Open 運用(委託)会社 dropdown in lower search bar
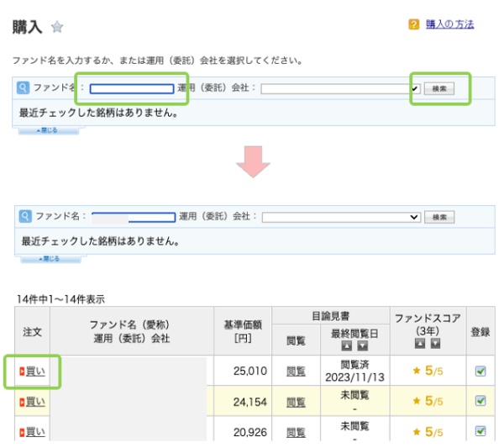This screenshot has height=448, width=504. point(341,217)
